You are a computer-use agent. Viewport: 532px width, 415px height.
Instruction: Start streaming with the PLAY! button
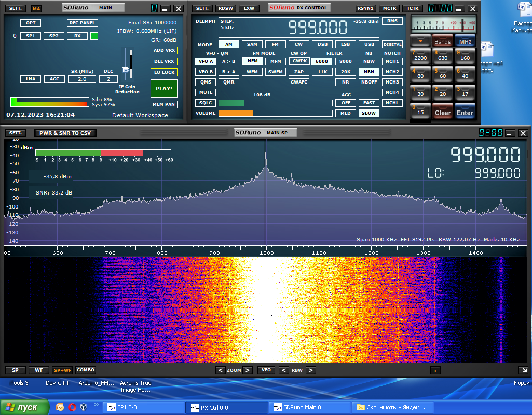pos(164,89)
